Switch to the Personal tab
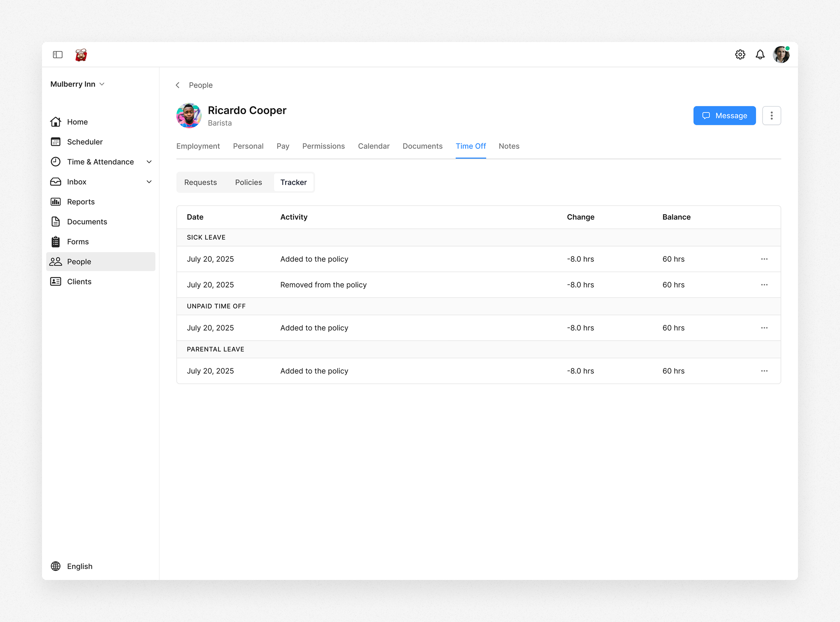 click(x=248, y=146)
